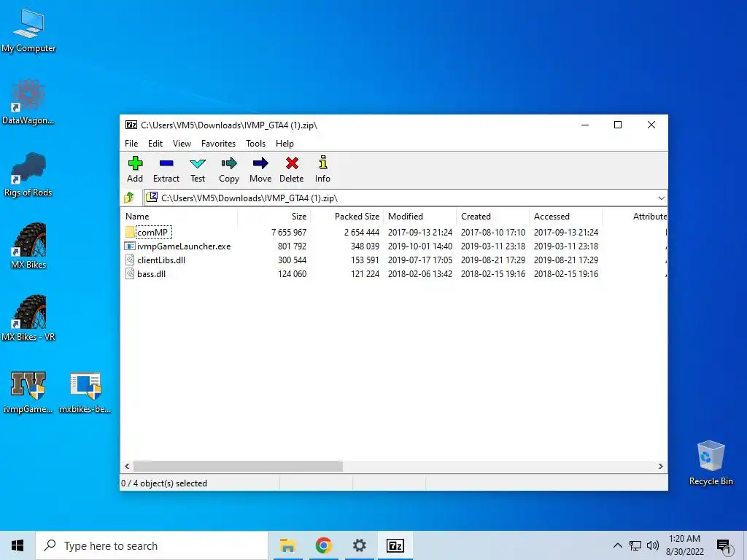Image resolution: width=747 pixels, height=560 pixels.
Task: Select the ivmpGame desktop icon
Action: tap(28, 392)
